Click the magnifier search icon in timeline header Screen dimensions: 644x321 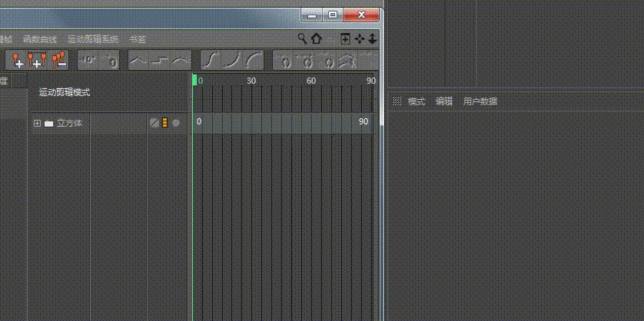302,38
